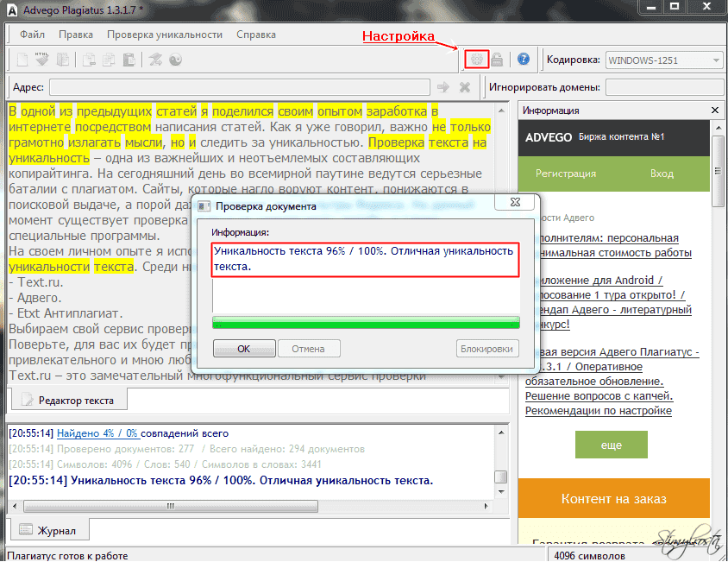Open the Файл menu
This screenshot has width=728, height=562.
[x=32, y=35]
